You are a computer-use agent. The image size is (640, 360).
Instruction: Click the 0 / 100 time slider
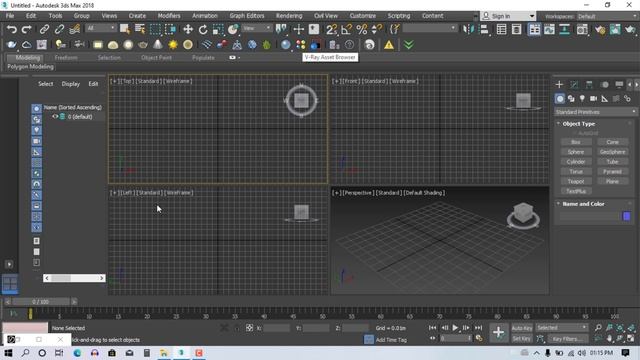pyautogui.click(x=40, y=302)
